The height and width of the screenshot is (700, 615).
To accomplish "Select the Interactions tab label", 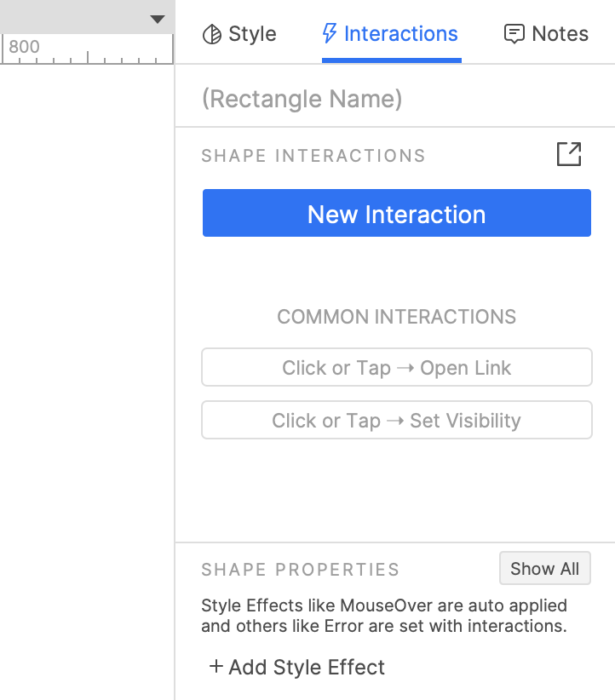I will point(400,34).
